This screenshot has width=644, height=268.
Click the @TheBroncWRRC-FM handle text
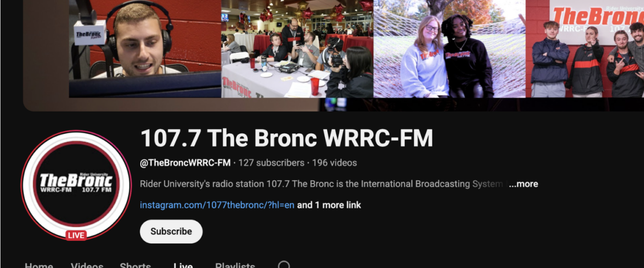point(185,162)
